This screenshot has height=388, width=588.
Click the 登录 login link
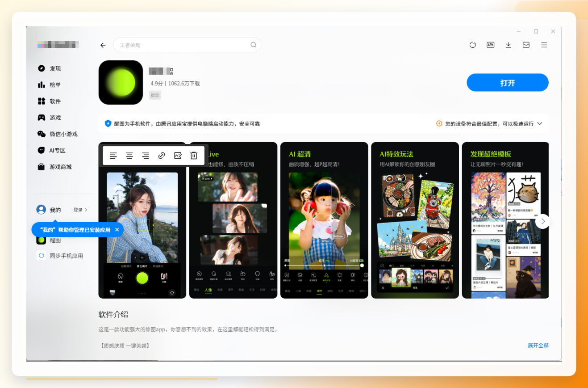point(80,210)
